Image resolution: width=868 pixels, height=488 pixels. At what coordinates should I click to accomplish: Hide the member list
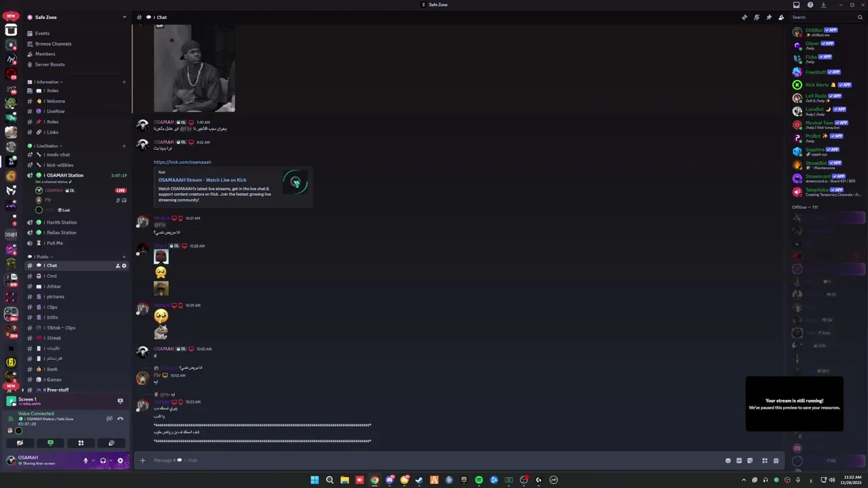[x=781, y=17]
